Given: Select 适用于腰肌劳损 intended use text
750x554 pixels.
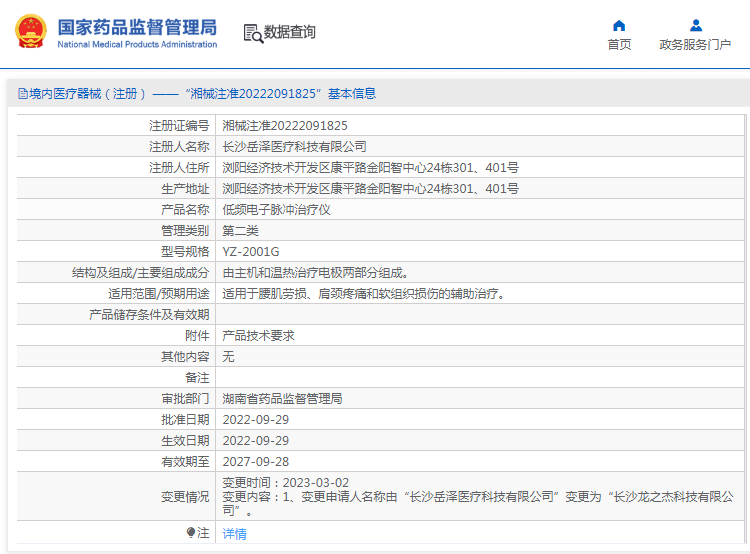Looking at the screenshot, I should pos(364,294).
